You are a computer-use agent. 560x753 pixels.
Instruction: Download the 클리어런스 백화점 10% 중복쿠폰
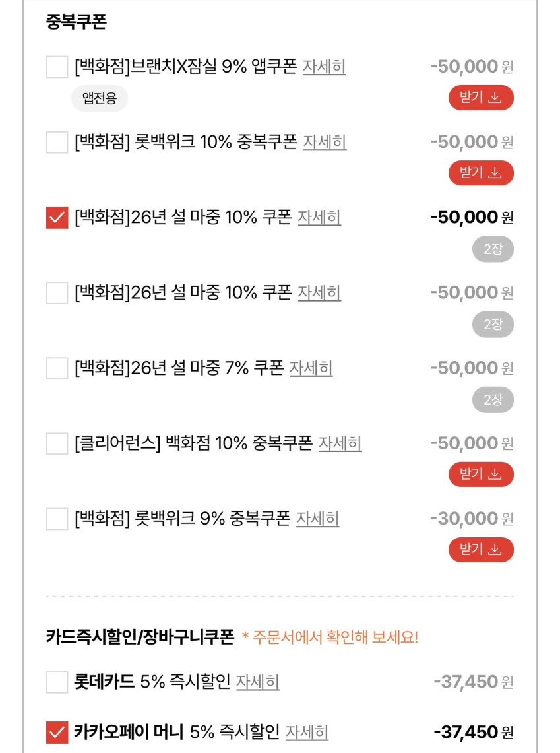[481, 474]
